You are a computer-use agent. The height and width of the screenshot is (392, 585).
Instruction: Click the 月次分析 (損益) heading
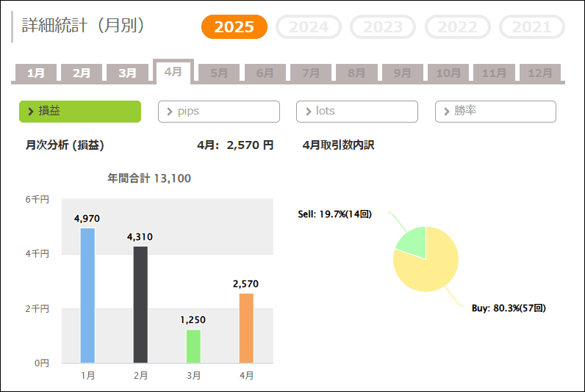coord(65,145)
